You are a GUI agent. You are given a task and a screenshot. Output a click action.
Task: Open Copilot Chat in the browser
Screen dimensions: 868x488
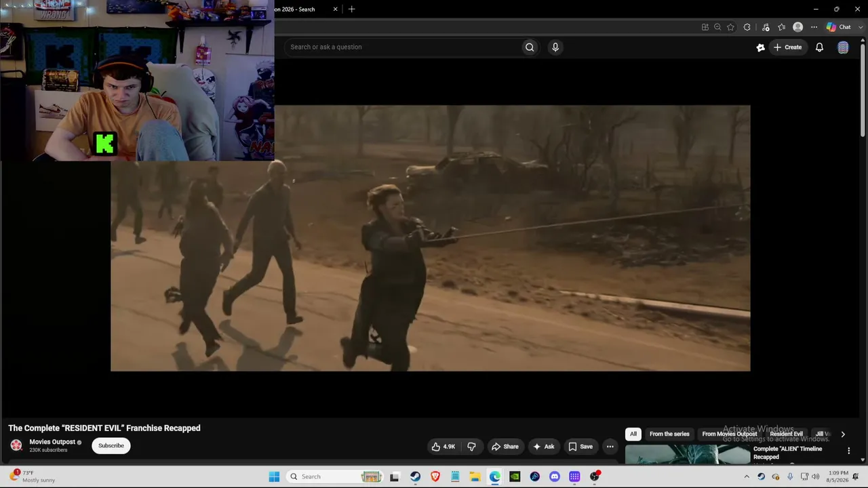click(838, 27)
